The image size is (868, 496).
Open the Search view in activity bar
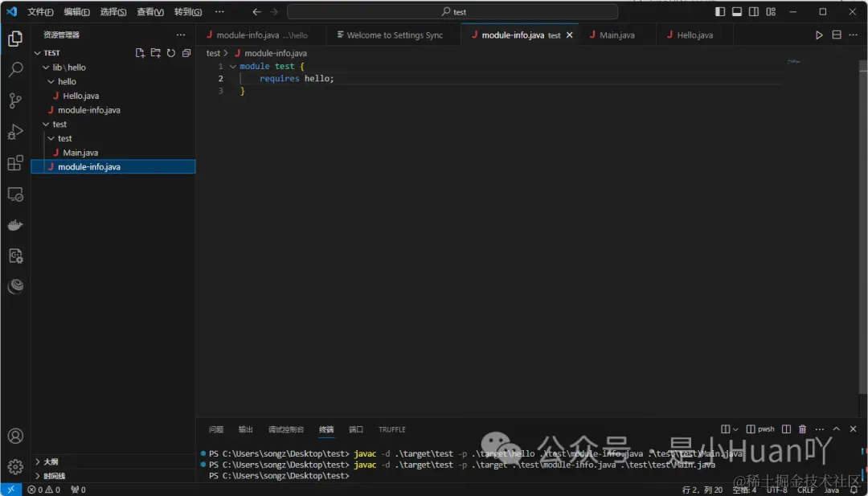pyautogui.click(x=15, y=69)
